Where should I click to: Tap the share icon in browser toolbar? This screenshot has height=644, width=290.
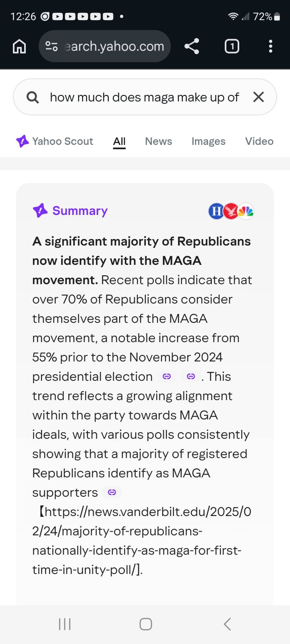pos(192,46)
